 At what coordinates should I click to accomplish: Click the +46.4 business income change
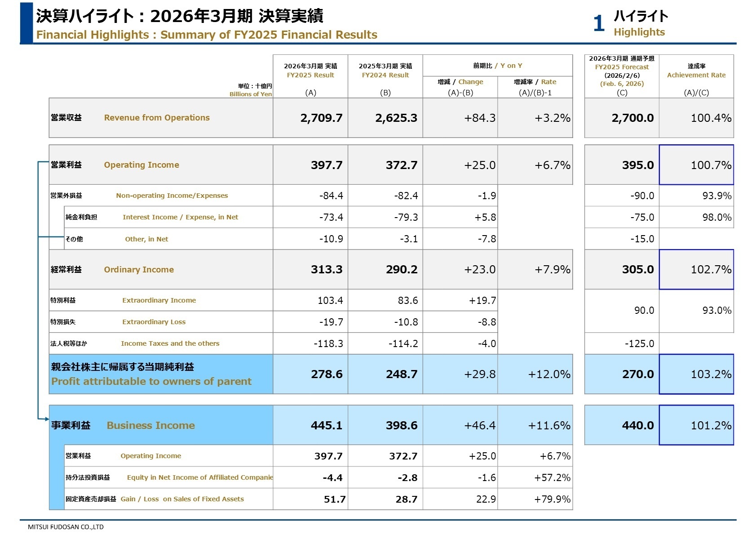pos(480,425)
